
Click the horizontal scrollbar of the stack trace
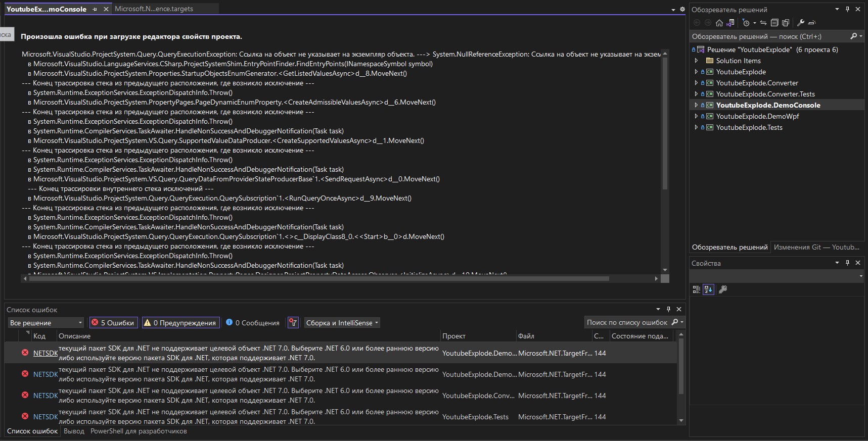click(x=319, y=278)
